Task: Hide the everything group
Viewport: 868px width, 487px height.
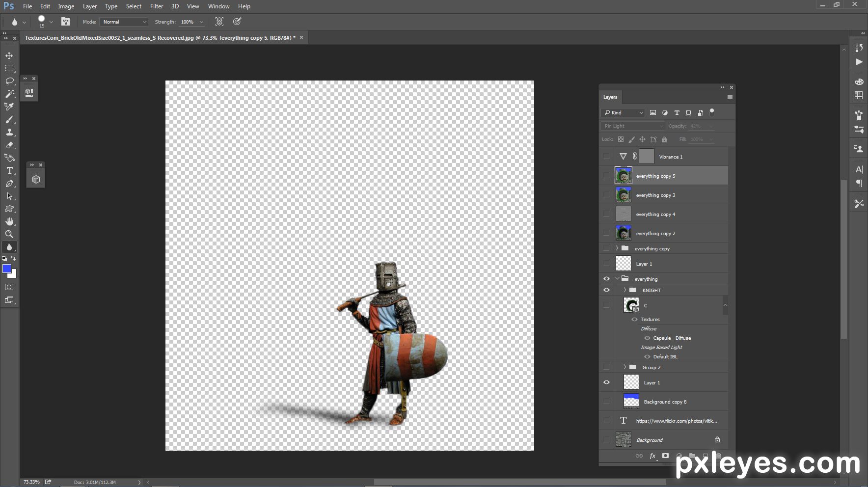Action: [606, 279]
